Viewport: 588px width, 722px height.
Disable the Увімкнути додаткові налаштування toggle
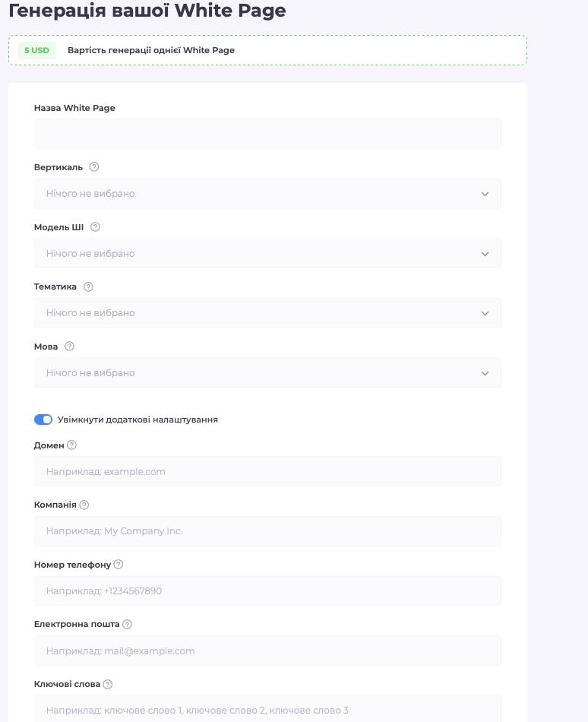tap(43, 420)
